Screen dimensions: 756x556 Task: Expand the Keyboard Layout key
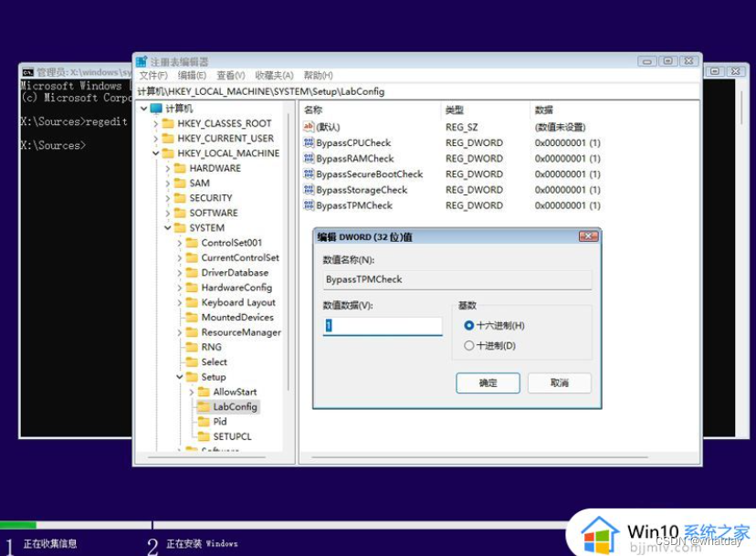coord(179,303)
